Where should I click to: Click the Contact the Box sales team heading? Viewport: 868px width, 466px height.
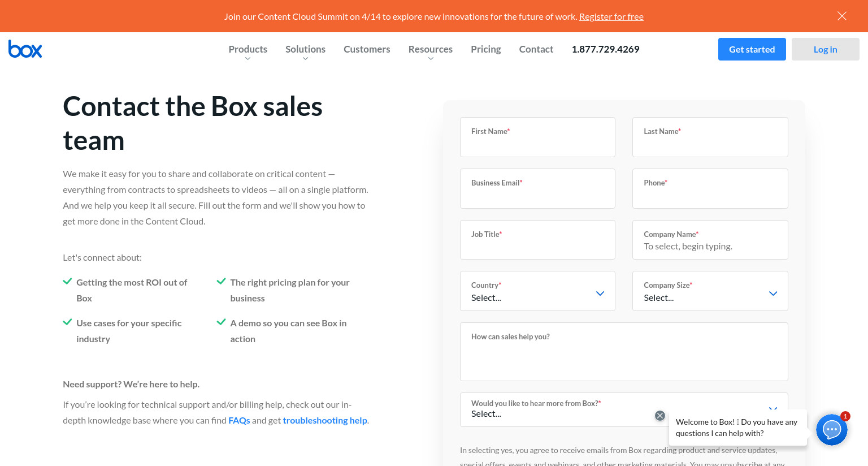(193, 123)
